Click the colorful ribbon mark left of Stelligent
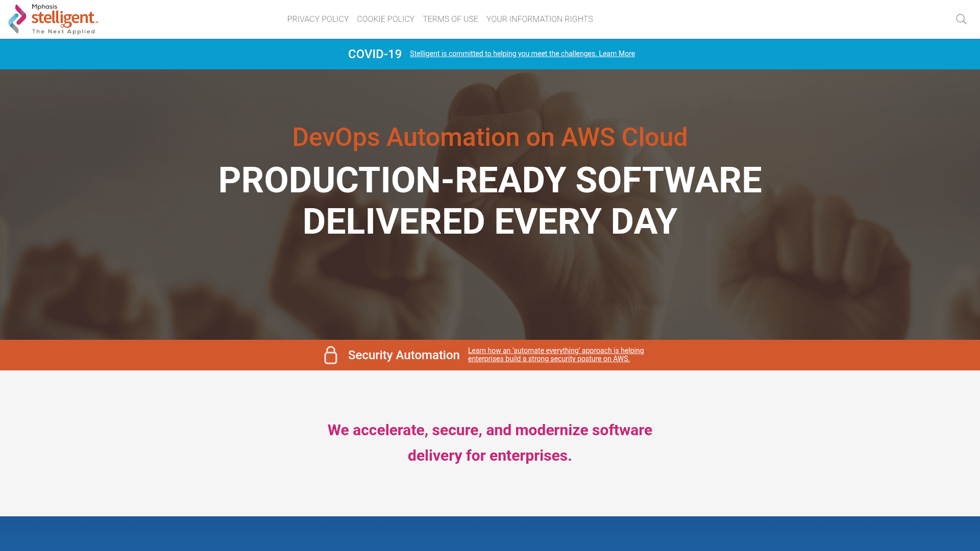The height and width of the screenshot is (551, 980). pyautogui.click(x=17, y=19)
